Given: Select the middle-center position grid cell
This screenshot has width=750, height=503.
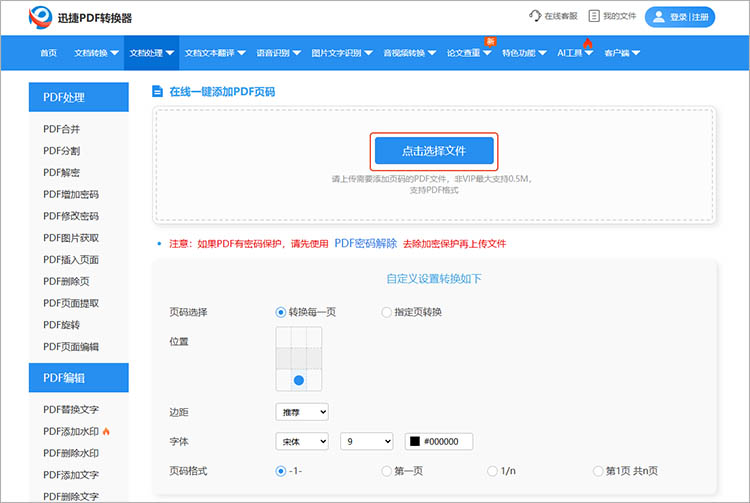Looking at the screenshot, I should tap(299, 359).
